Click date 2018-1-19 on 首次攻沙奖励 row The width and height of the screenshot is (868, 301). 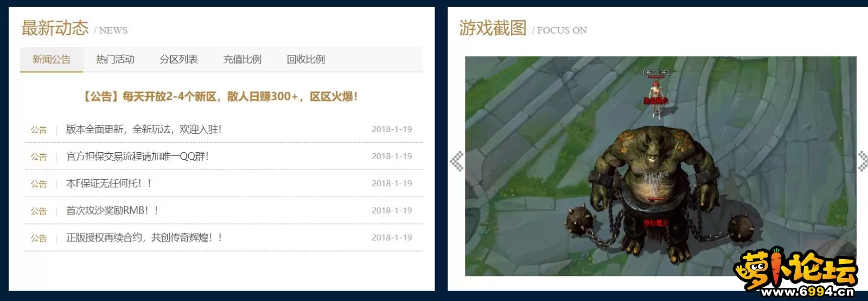[392, 211]
